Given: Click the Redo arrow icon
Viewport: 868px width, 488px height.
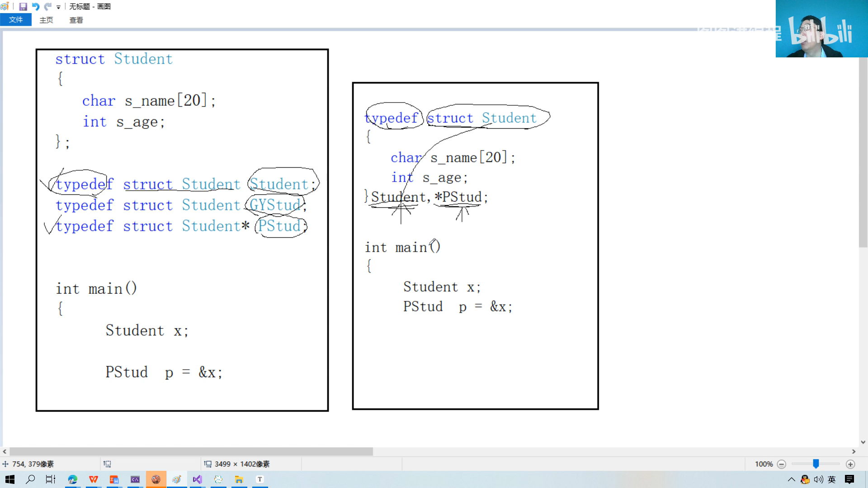Looking at the screenshot, I should click(47, 6).
